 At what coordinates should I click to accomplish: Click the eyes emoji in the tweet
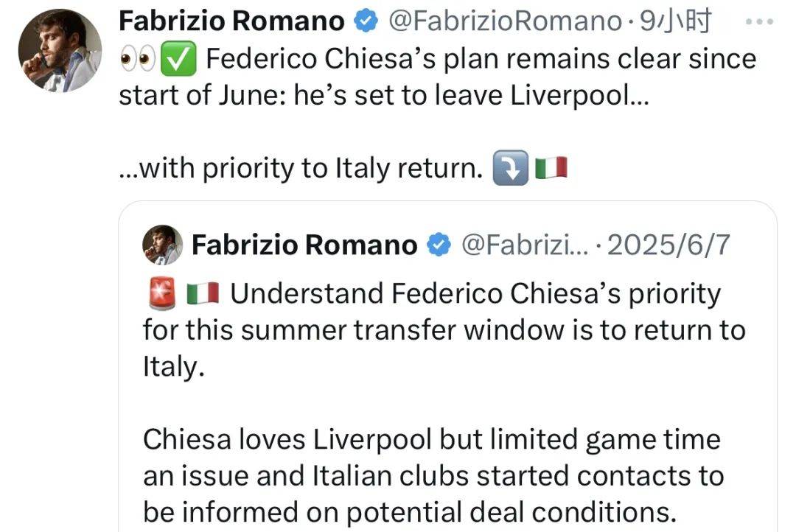pos(137,60)
